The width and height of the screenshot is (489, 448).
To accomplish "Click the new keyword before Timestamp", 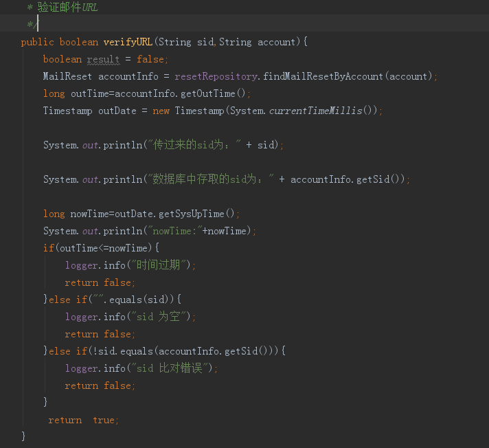I will coord(161,111).
